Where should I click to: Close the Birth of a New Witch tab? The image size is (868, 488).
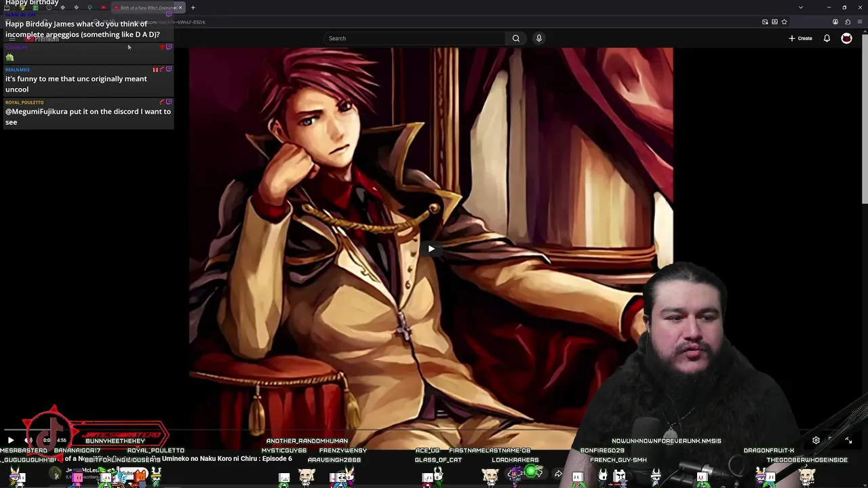(180, 7)
